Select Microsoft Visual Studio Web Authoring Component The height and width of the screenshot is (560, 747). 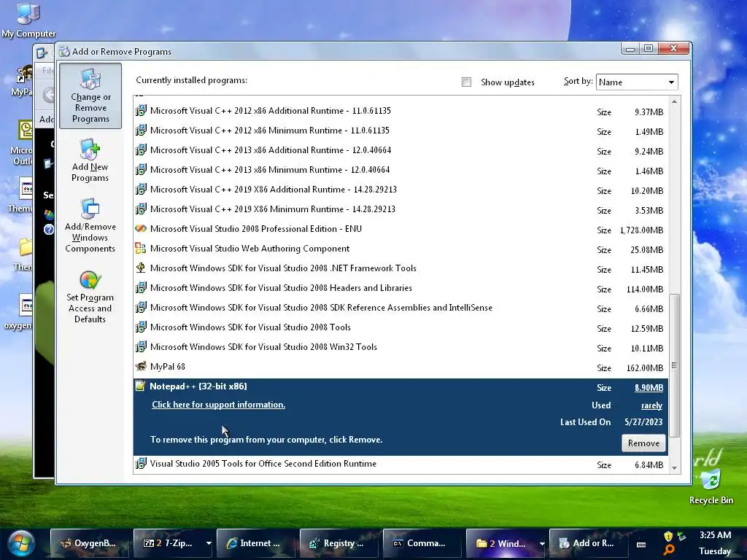coord(249,249)
